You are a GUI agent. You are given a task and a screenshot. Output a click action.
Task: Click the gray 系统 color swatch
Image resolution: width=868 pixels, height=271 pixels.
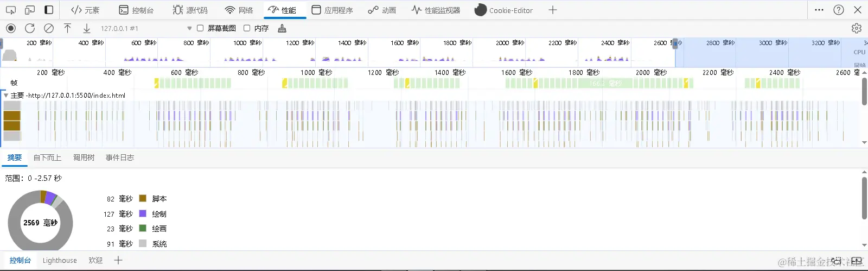[x=143, y=243]
